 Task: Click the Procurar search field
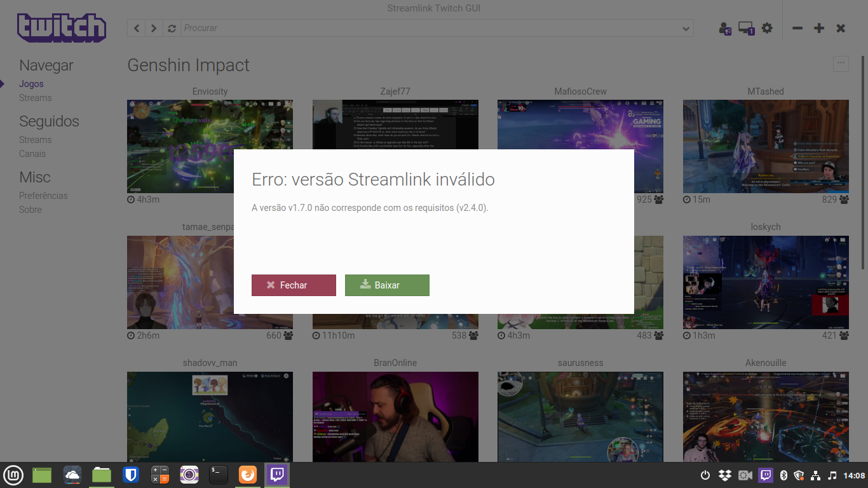[430, 28]
